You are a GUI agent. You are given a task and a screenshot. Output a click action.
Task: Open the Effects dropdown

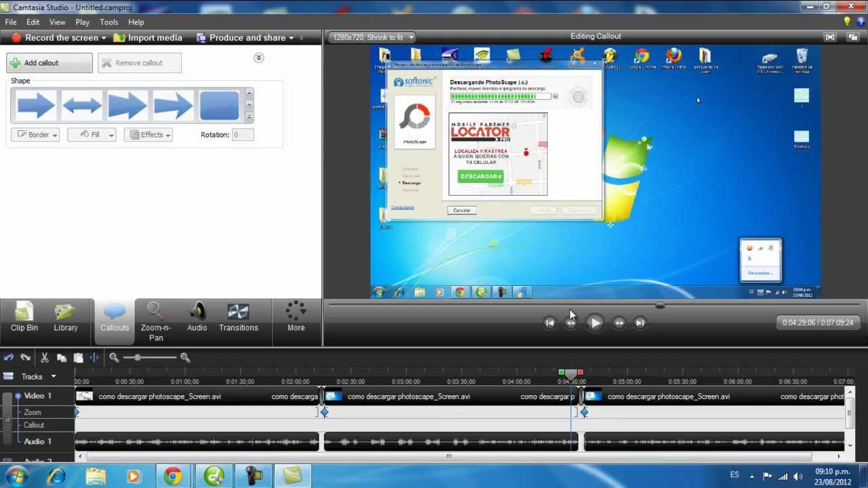coord(149,135)
